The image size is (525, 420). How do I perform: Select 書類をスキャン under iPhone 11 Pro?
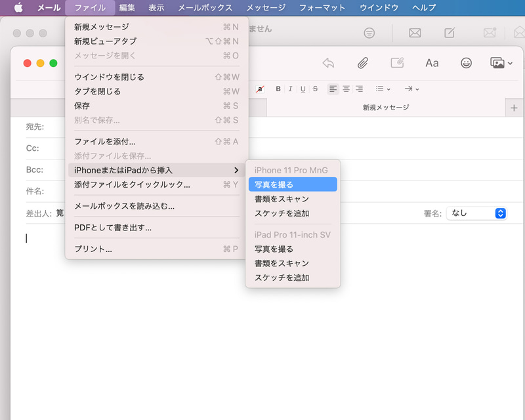click(293, 199)
